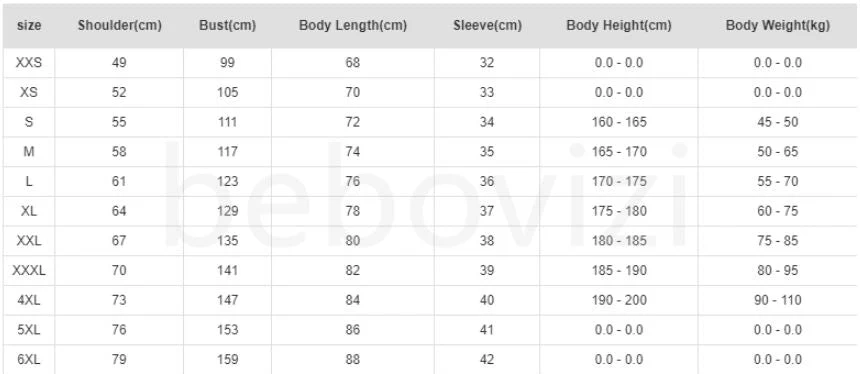
Task: Select the XXS size row label
Action: click(29, 63)
